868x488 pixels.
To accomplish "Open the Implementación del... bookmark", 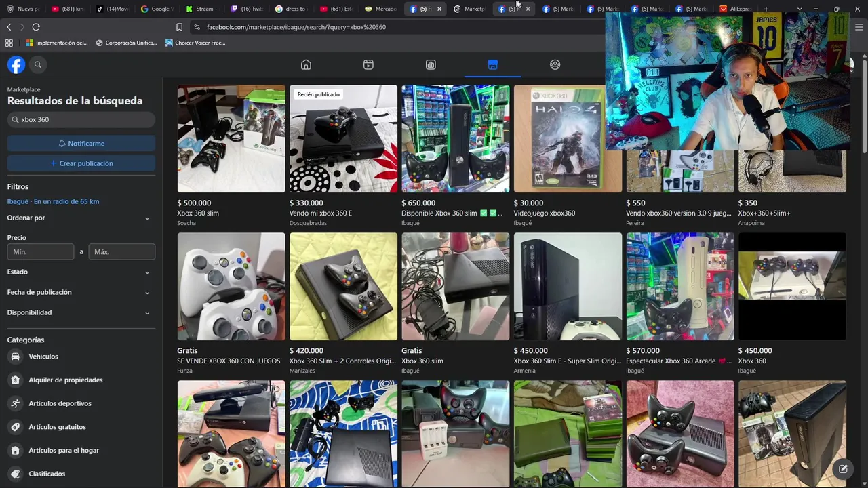I will pyautogui.click(x=57, y=43).
